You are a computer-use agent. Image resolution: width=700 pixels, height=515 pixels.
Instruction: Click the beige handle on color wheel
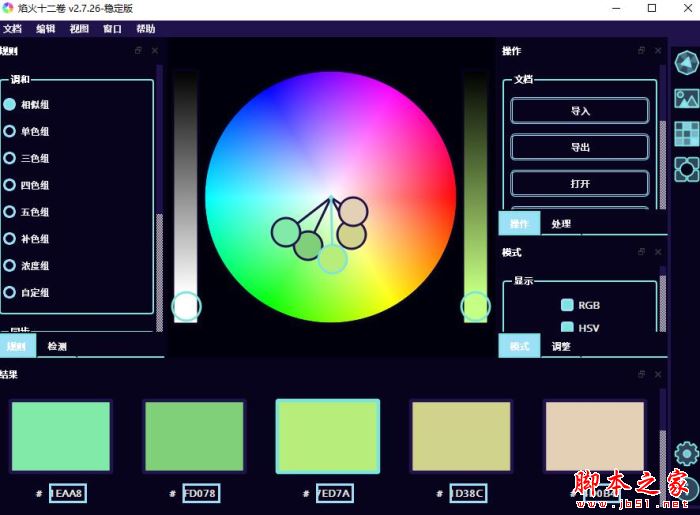coord(353,211)
